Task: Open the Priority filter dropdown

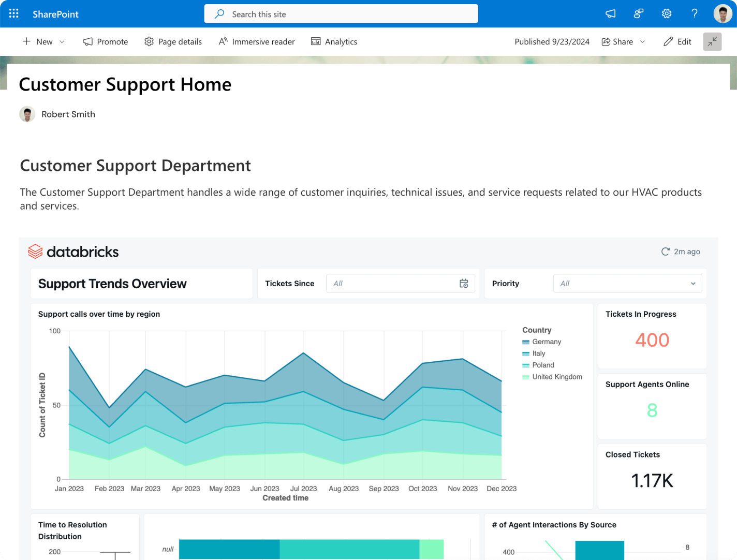Action: 627,284
